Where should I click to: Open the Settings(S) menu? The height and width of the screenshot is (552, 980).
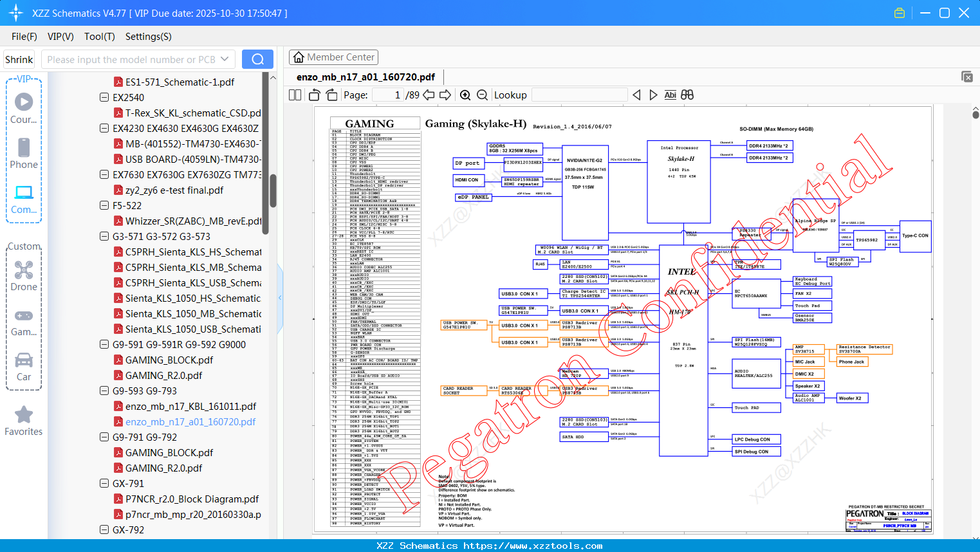click(149, 37)
